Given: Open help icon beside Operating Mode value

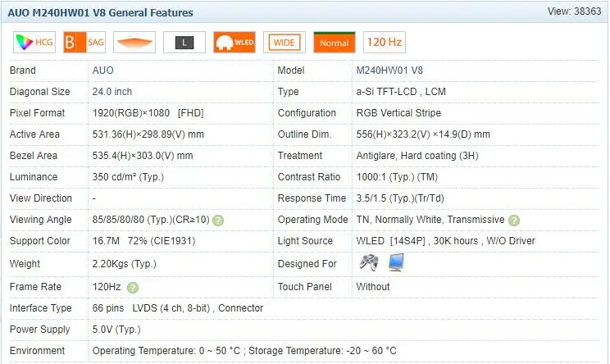Looking at the screenshot, I should point(514,221).
